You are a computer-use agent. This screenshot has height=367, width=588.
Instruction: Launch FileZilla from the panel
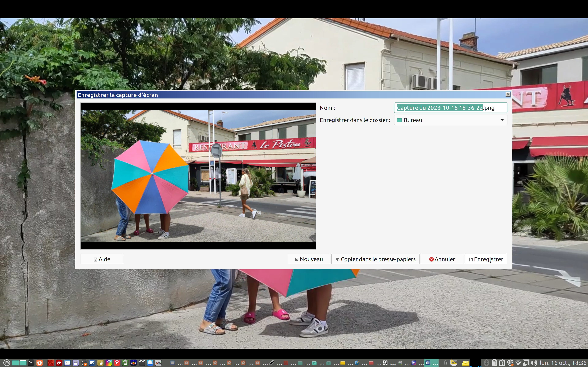(59, 363)
